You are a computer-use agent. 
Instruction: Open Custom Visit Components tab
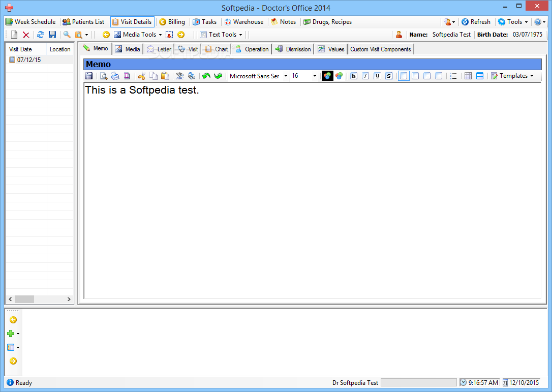(381, 49)
